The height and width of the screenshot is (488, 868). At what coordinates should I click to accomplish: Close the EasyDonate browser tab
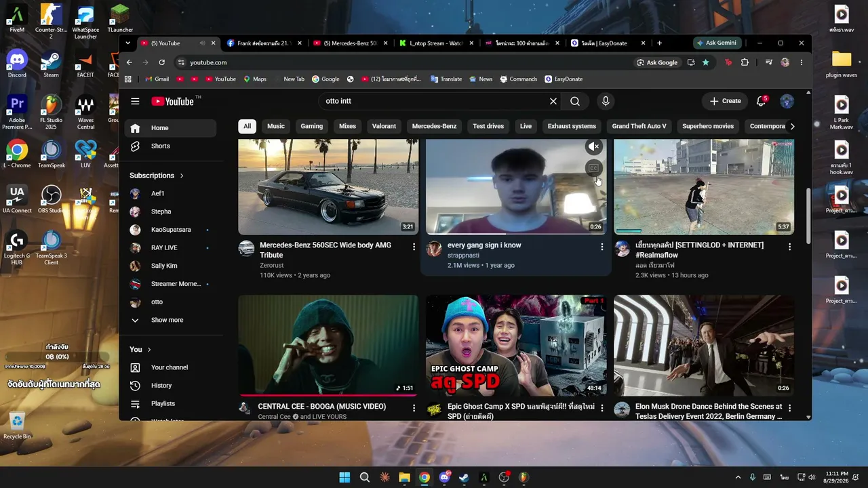click(x=642, y=43)
